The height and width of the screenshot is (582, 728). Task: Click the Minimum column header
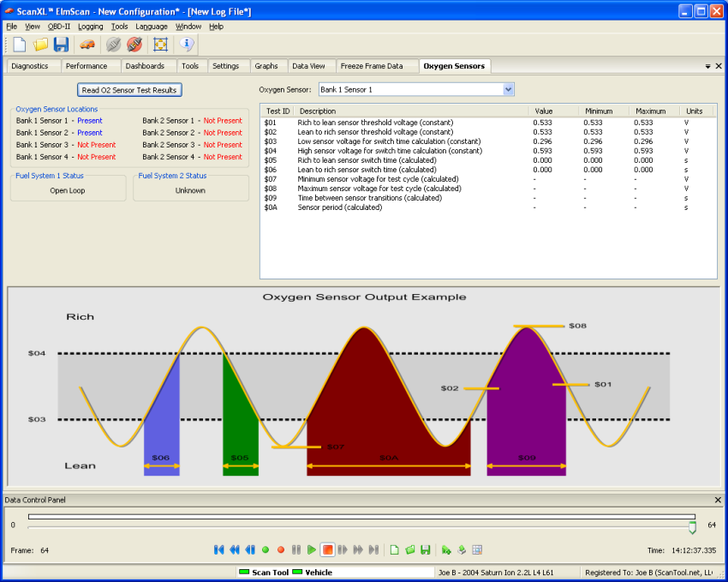pyautogui.click(x=604, y=111)
